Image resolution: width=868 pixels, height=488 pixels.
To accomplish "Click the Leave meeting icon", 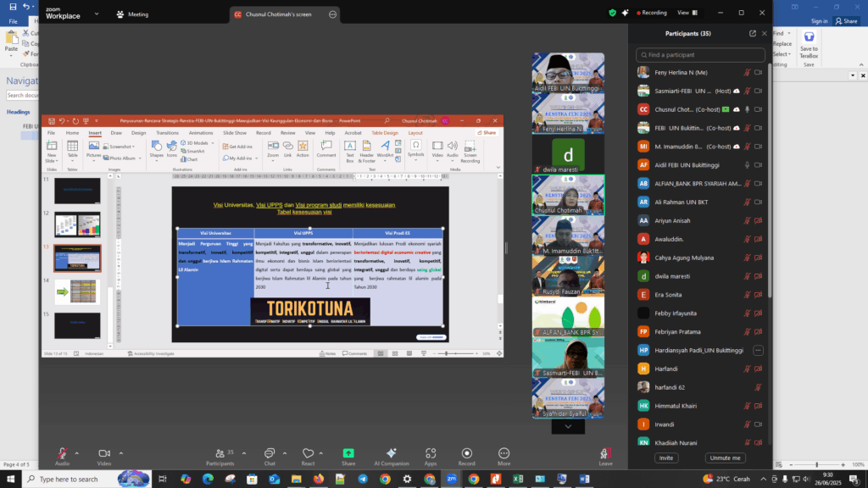I will [x=605, y=453].
